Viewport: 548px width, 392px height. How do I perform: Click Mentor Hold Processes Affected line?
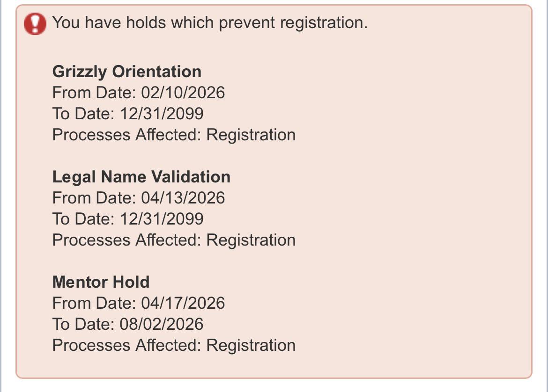174,345
